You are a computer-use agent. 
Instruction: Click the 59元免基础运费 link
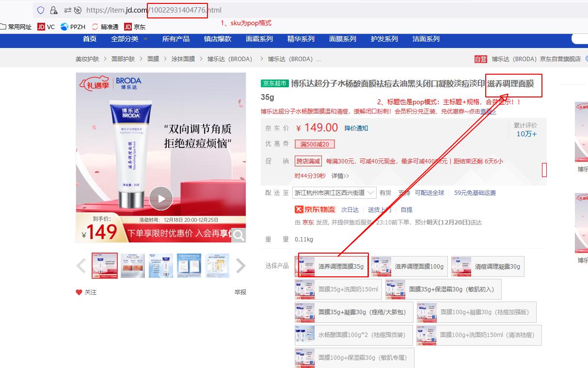pyautogui.click(x=475, y=192)
